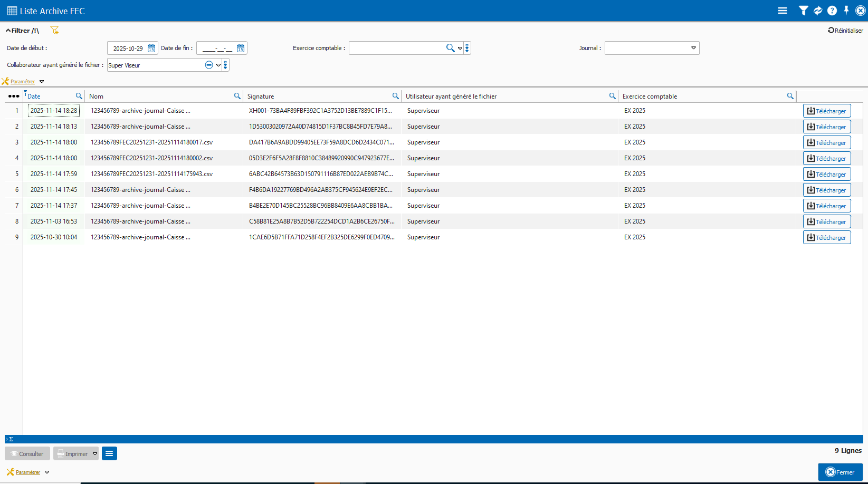This screenshot has height=484, width=868.
Task: Open calendar picker for Date de fin
Action: tap(241, 49)
